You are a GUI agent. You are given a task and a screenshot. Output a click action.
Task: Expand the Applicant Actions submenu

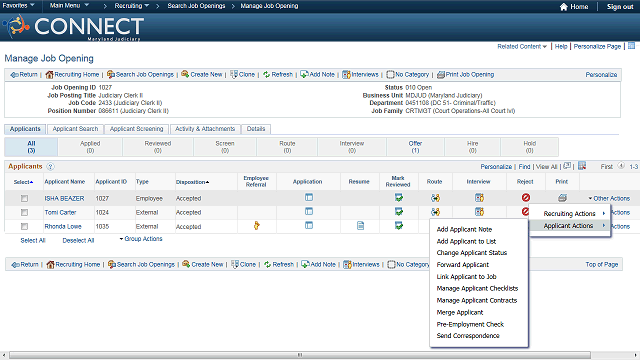tap(569, 226)
